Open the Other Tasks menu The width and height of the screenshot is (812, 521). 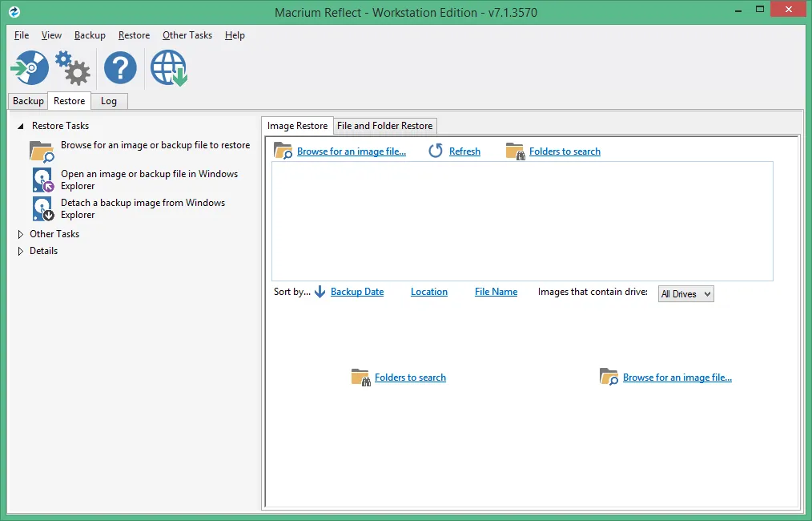(187, 35)
